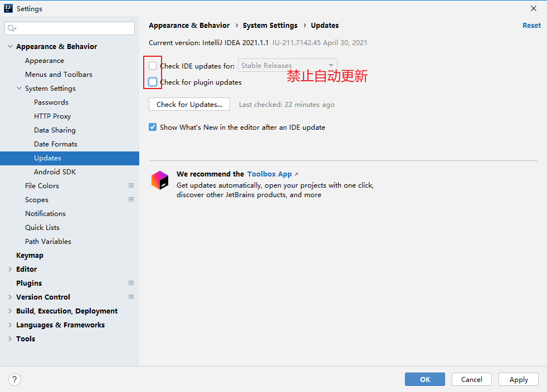Click the IntelliJ IDEA title bar icon
This screenshot has width=547, height=392.
(8, 8)
